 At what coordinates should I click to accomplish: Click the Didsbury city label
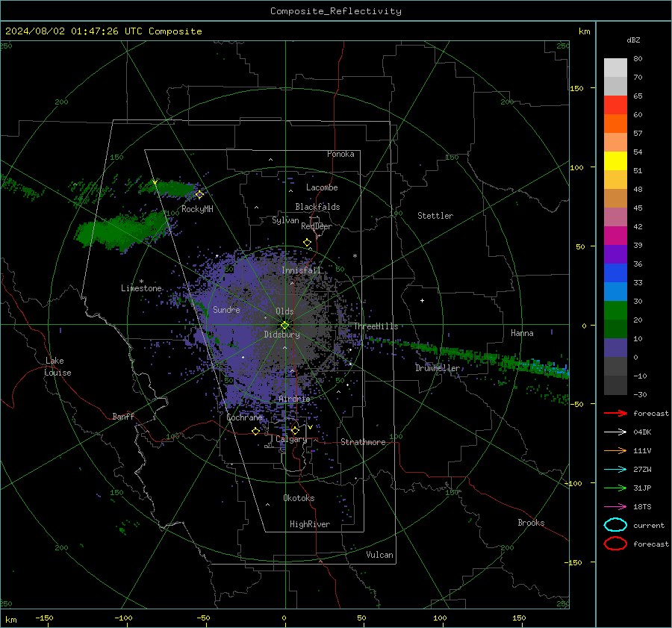(x=282, y=335)
